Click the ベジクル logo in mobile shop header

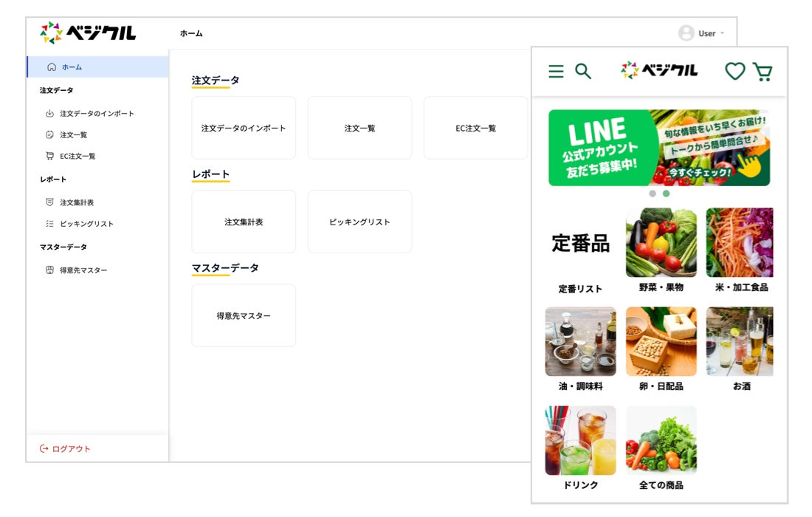pyautogui.click(x=659, y=70)
